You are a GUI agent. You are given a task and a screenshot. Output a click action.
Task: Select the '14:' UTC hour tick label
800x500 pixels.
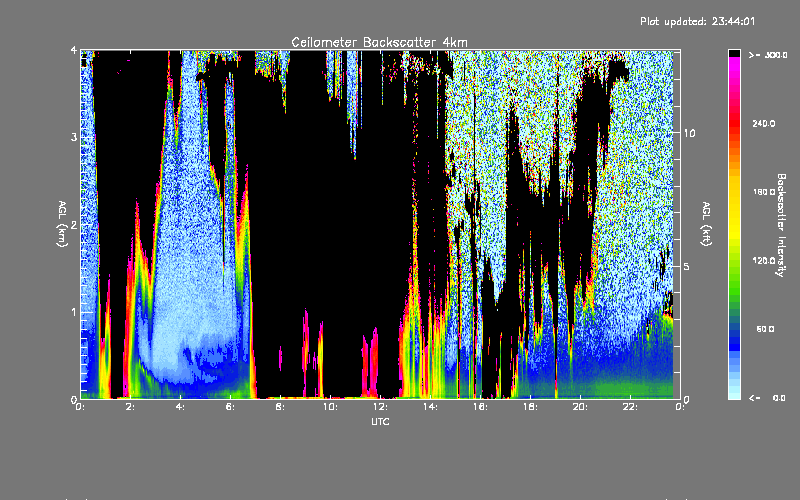click(430, 407)
